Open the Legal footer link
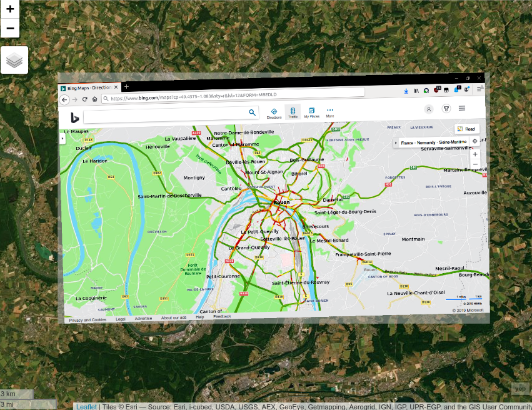This screenshot has height=410, width=532. coord(121,319)
